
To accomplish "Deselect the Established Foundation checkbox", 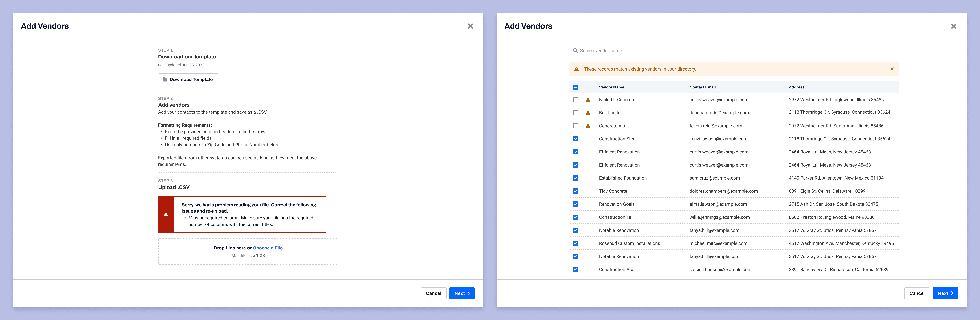I will pyautogui.click(x=576, y=178).
